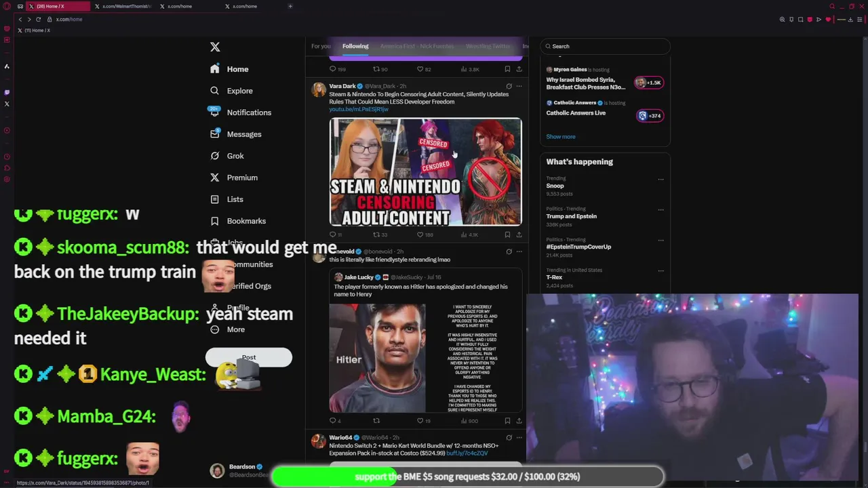
Task: Click the Search input field
Action: (605, 46)
